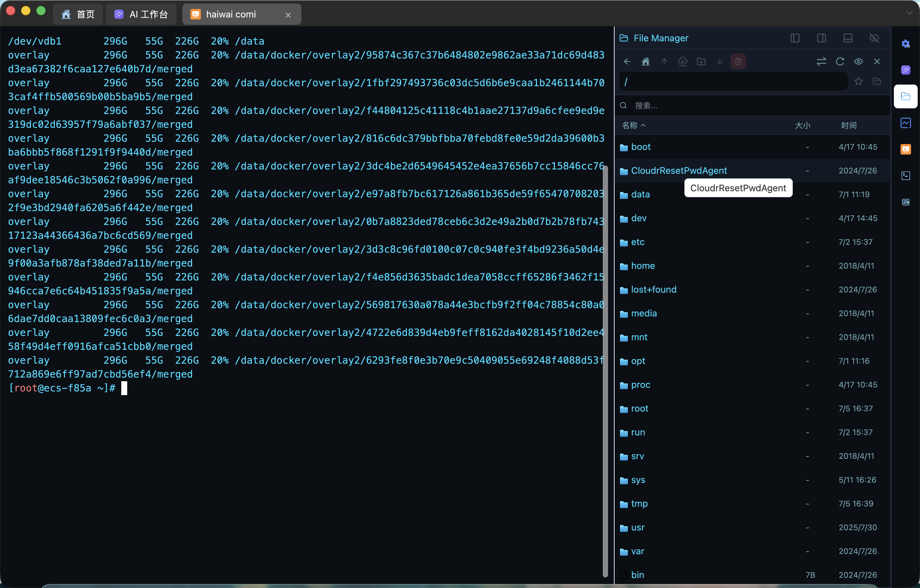Open the media folder

coord(753,313)
